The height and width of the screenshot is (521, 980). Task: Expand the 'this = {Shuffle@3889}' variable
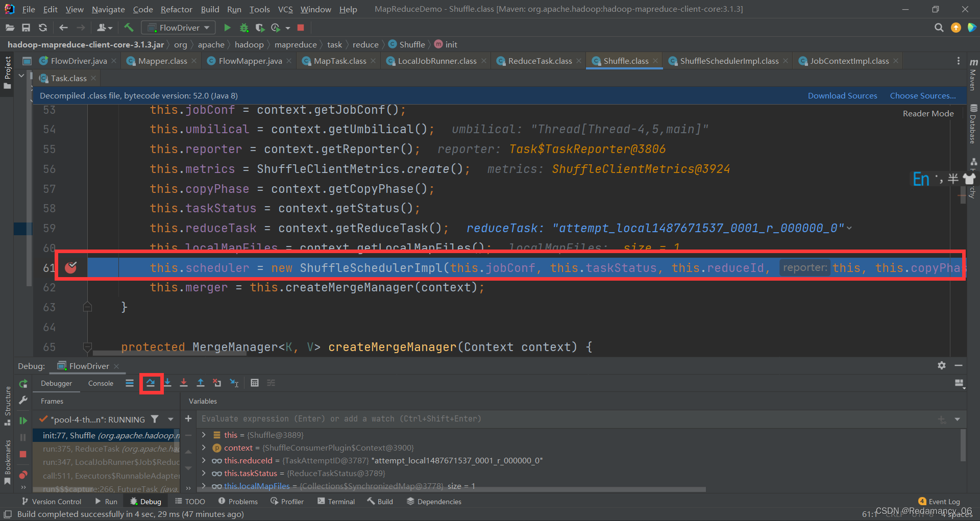(204, 435)
